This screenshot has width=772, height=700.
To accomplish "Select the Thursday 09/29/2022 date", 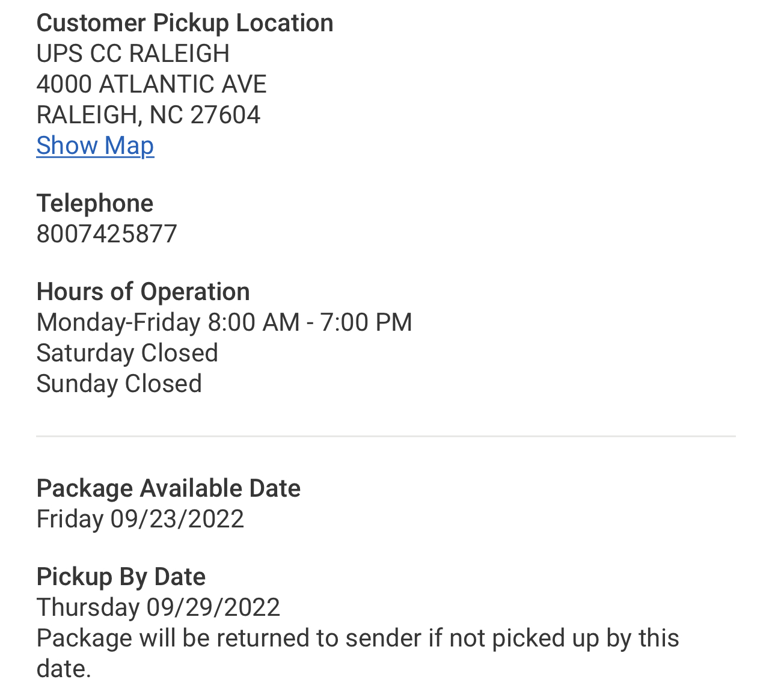I will click(x=158, y=607).
